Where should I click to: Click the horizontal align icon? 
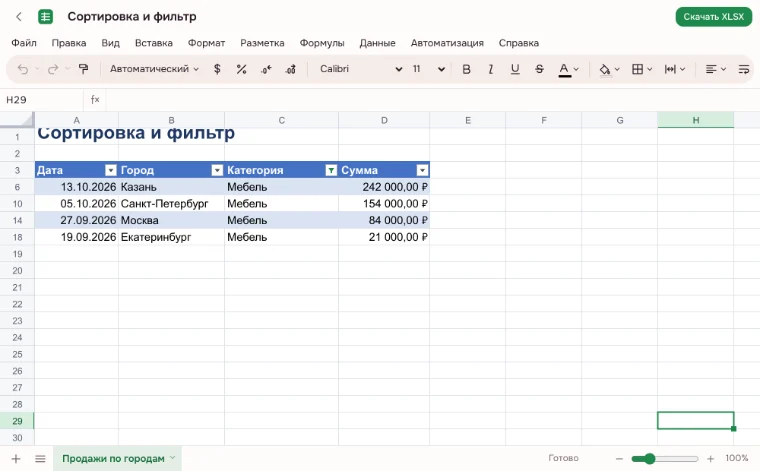(711, 69)
